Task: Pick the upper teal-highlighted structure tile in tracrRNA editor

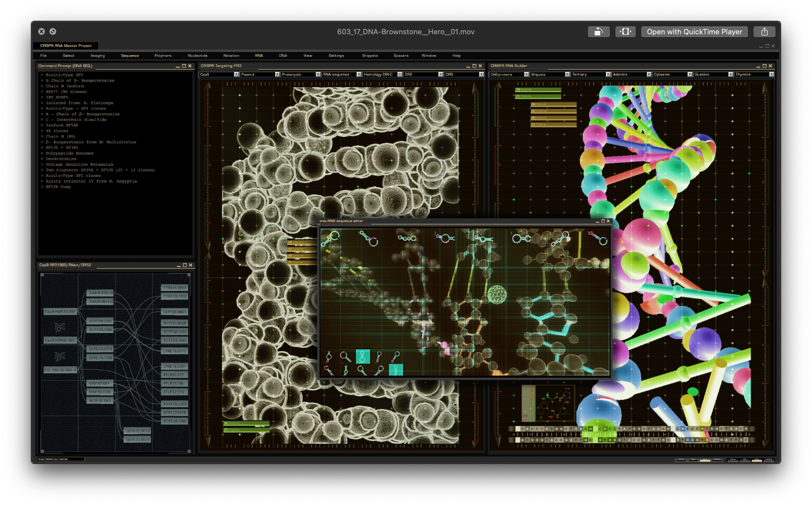Action: coord(362,356)
